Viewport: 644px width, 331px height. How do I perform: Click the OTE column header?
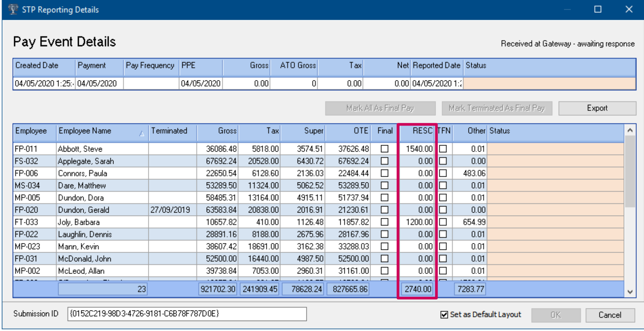[x=348, y=133]
